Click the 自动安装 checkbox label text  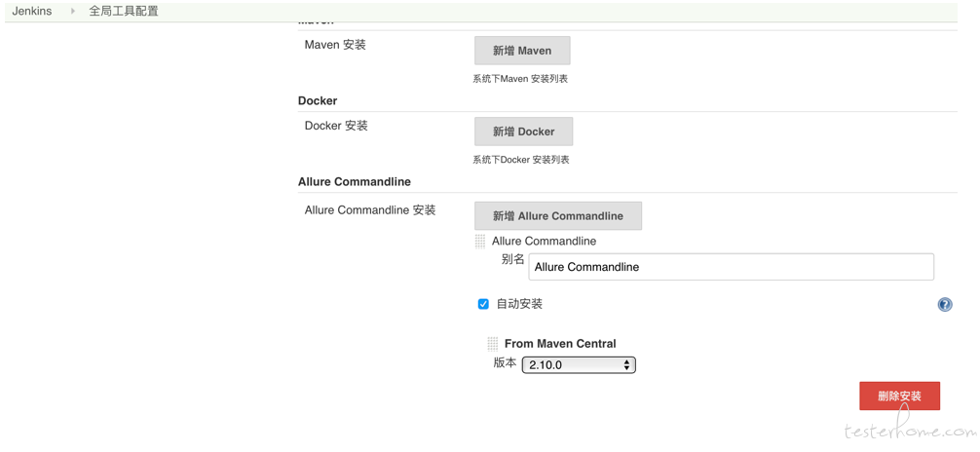coord(519,305)
